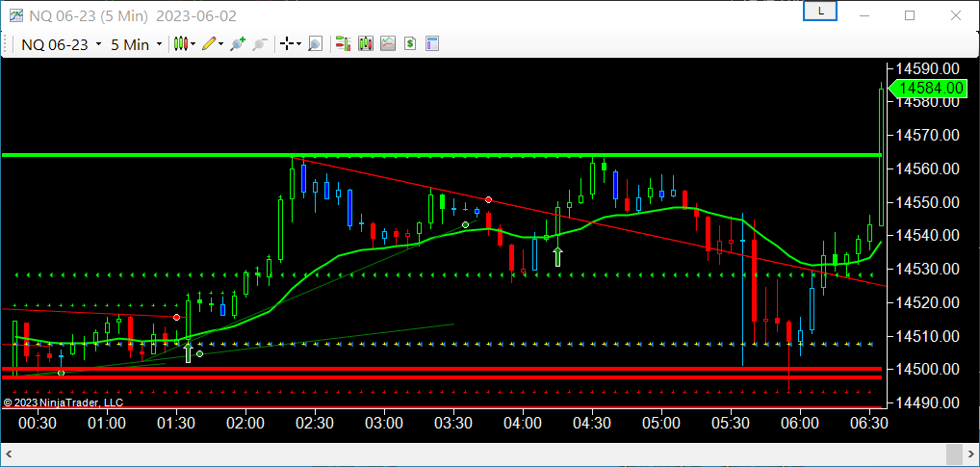
Task: Select the crosshair cursor icon
Action: click(287, 43)
